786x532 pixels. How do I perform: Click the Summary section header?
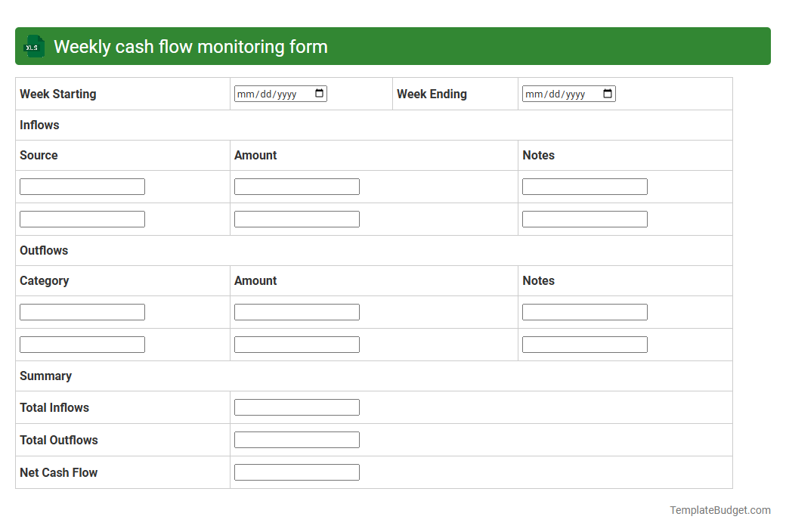45,376
